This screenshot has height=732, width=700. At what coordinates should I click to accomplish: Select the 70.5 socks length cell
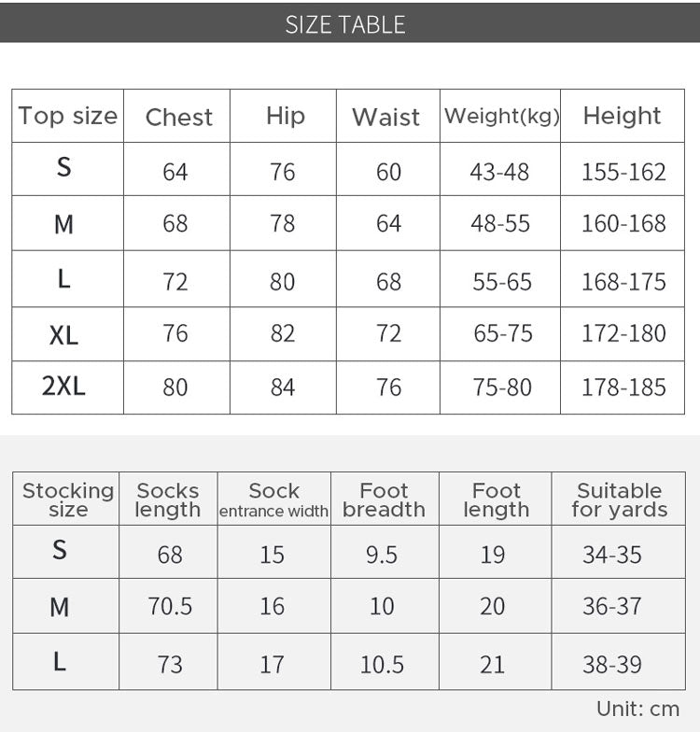(x=170, y=606)
